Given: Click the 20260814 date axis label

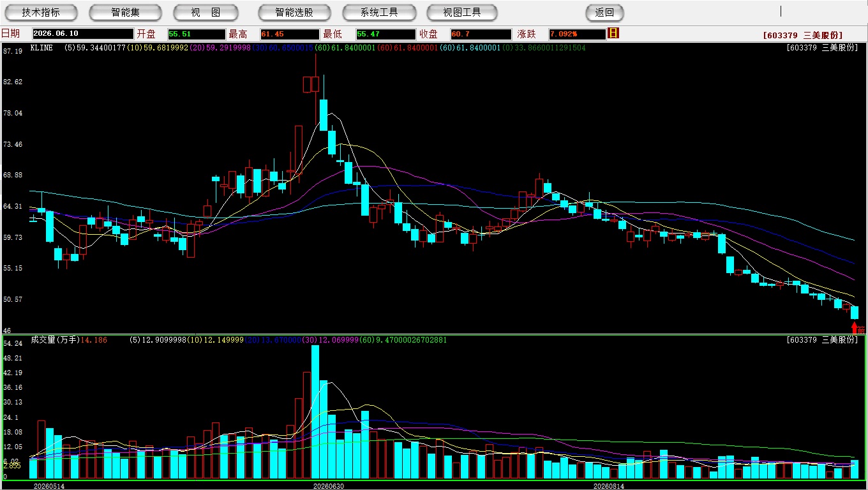Looking at the screenshot, I should (609, 486).
